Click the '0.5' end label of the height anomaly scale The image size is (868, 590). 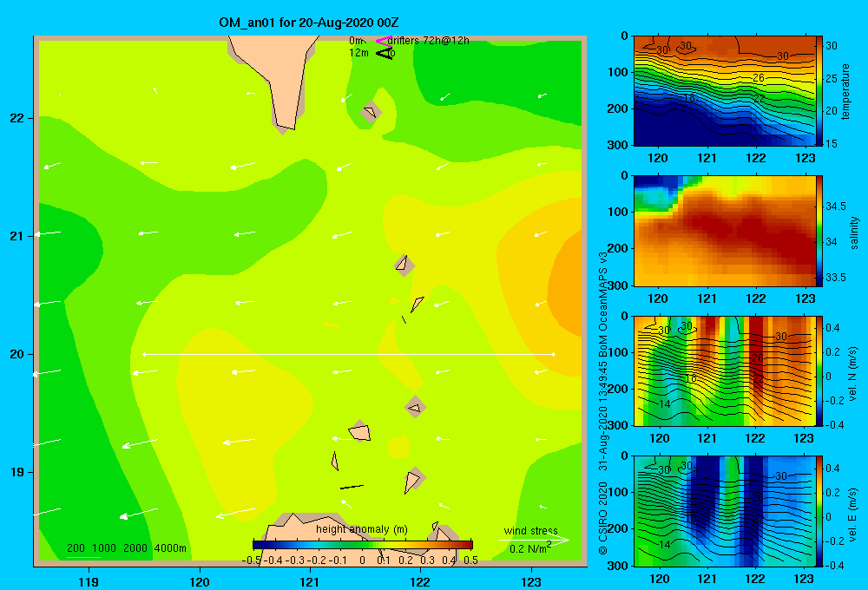click(470, 560)
